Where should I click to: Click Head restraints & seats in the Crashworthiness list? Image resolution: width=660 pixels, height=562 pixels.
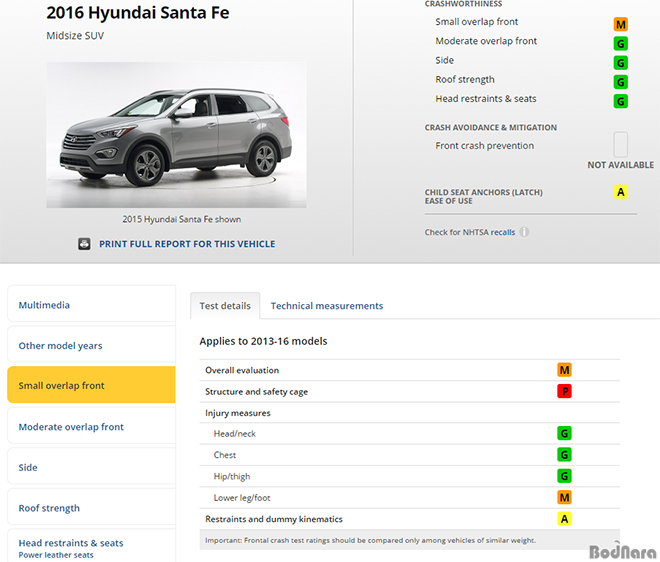486,99
